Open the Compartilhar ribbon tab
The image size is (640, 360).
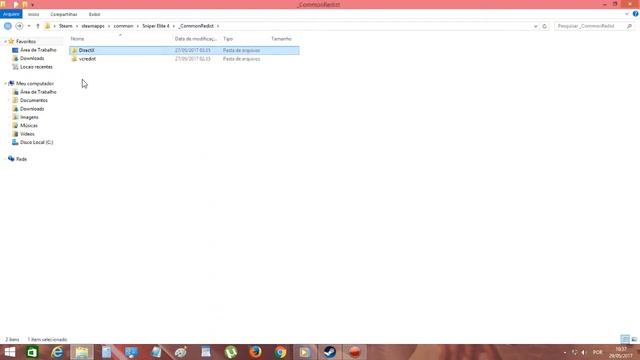tap(64, 14)
